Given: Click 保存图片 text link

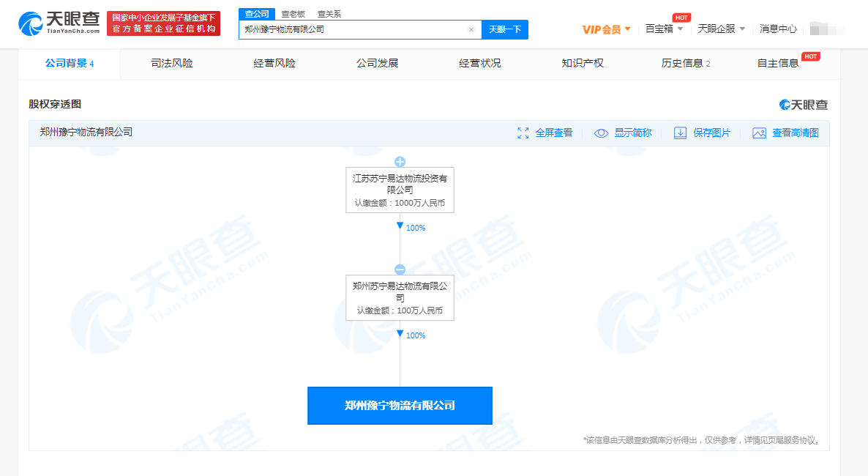Looking at the screenshot, I should [x=711, y=133].
